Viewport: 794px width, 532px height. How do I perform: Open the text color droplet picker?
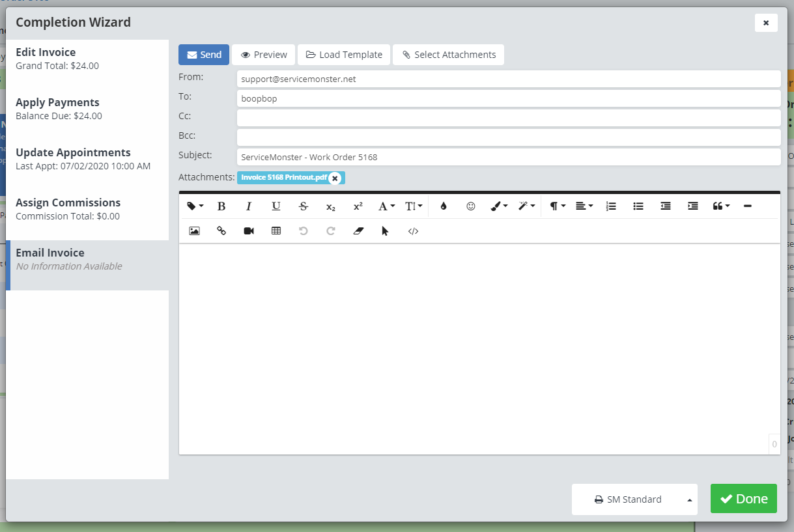coord(444,206)
